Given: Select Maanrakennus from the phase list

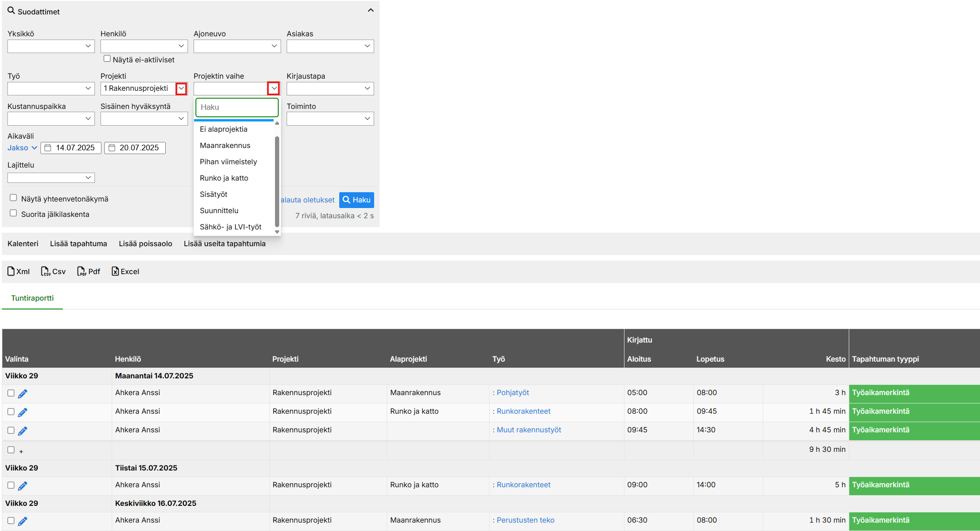Looking at the screenshot, I should coord(225,146).
